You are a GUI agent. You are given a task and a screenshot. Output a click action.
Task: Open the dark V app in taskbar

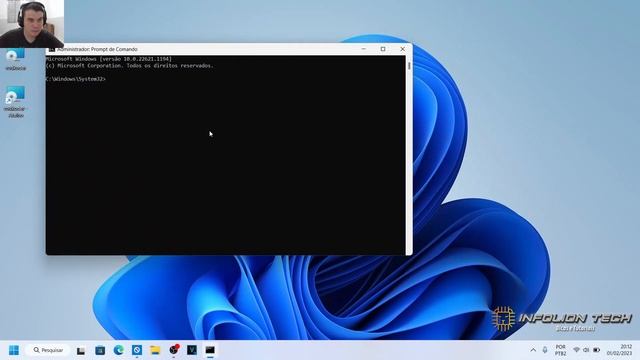[x=192, y=350]
